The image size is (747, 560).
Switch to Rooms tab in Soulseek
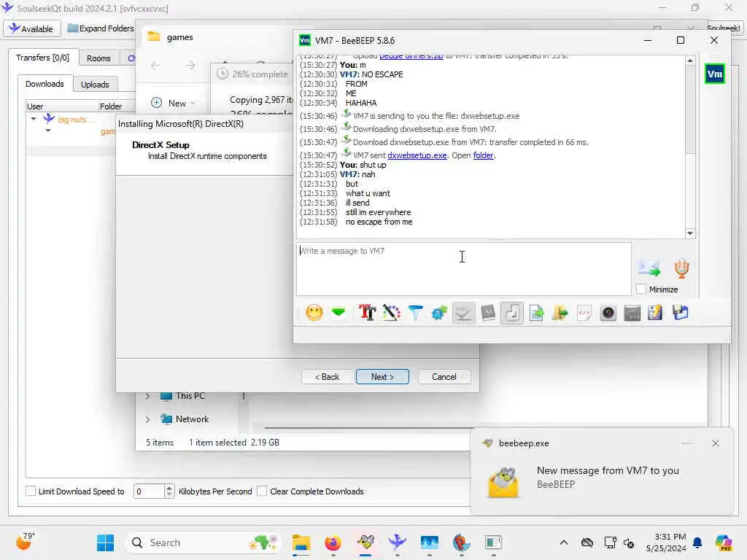tap(98, 58)
